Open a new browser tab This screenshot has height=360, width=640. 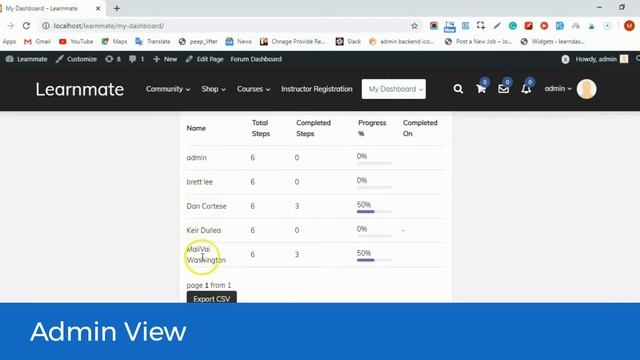click(x=117, y=8)
